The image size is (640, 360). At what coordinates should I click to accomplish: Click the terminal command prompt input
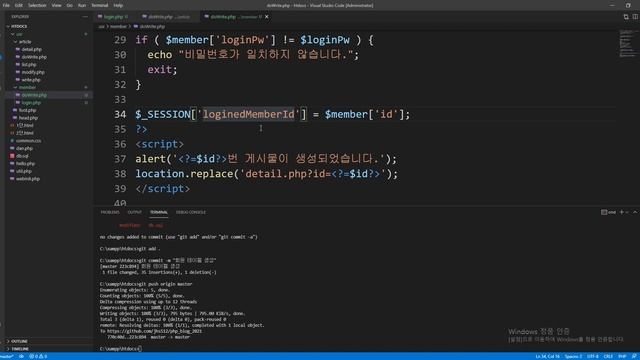pyautogui.click(x=140, y=349)
